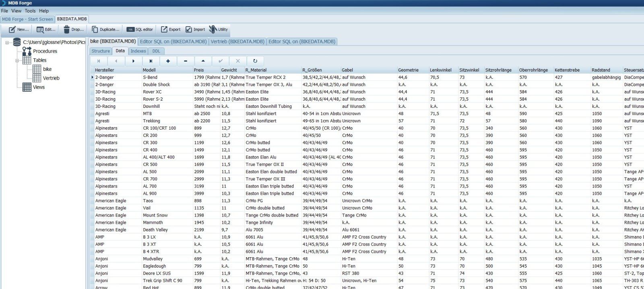Click the Radstand column header
Image resolution: width=644 pixels, height=289 pixels.
pyautogui.click(x=607, y=70)
